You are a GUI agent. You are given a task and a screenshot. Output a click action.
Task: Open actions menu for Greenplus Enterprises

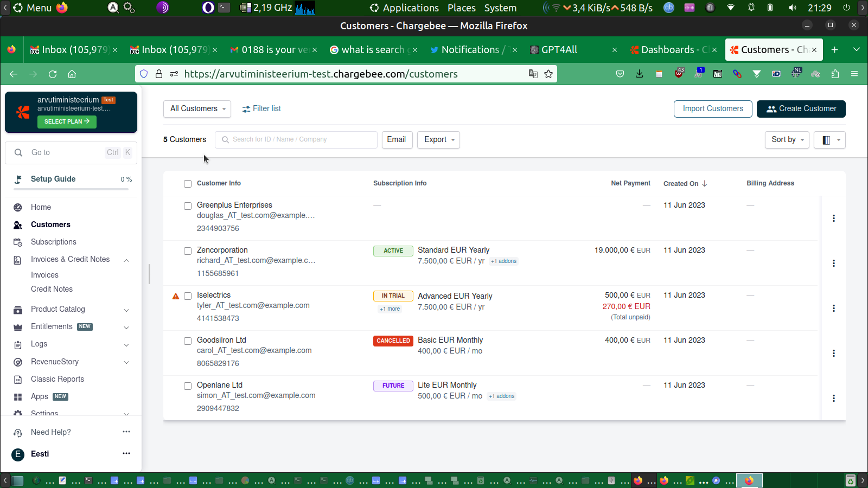tap(834, 218)
